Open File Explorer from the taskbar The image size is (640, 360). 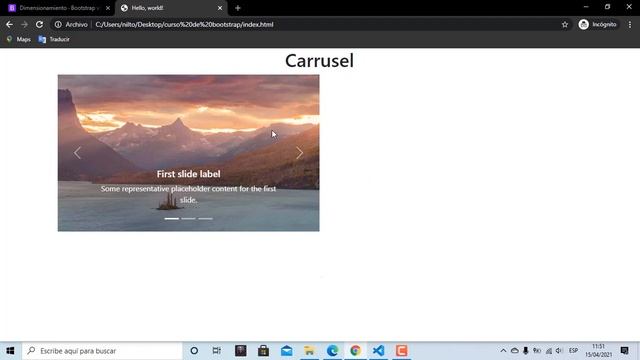pyautogui.click(x=309, y=351)
